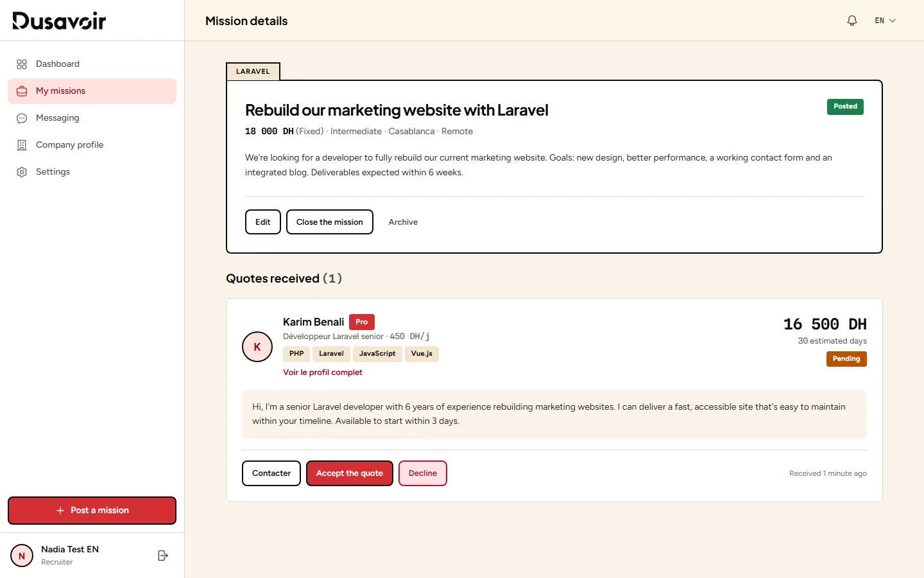
Task: Decline Karim Benali's quote
Action: pyautogui.click(x=423, y=473)
